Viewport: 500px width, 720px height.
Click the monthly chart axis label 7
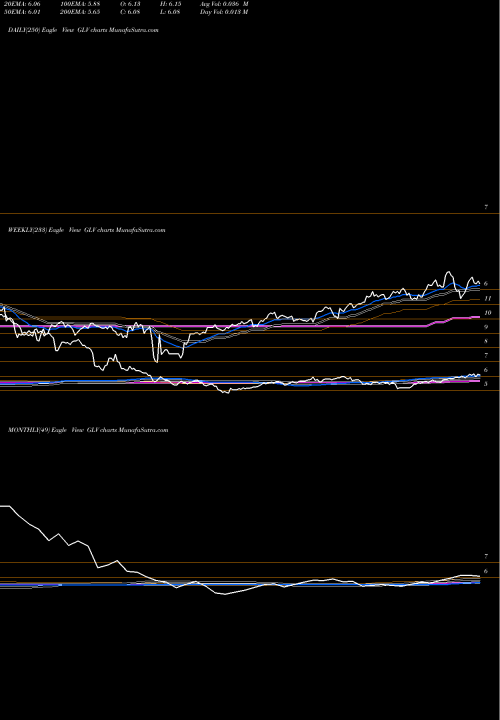click(486, 557)
